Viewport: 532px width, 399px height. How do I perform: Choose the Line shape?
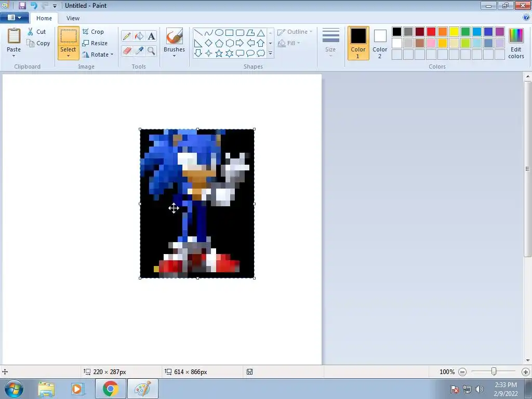(x=198, y=33)
